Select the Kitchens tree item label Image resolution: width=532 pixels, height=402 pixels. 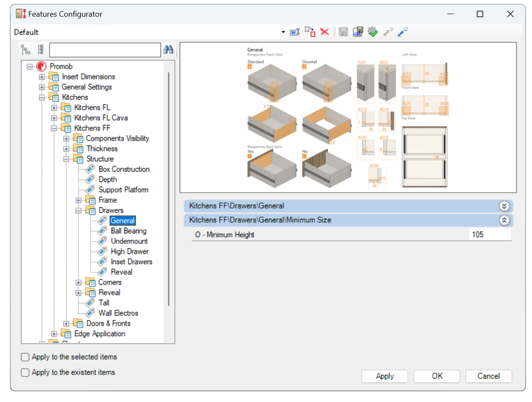75,97
